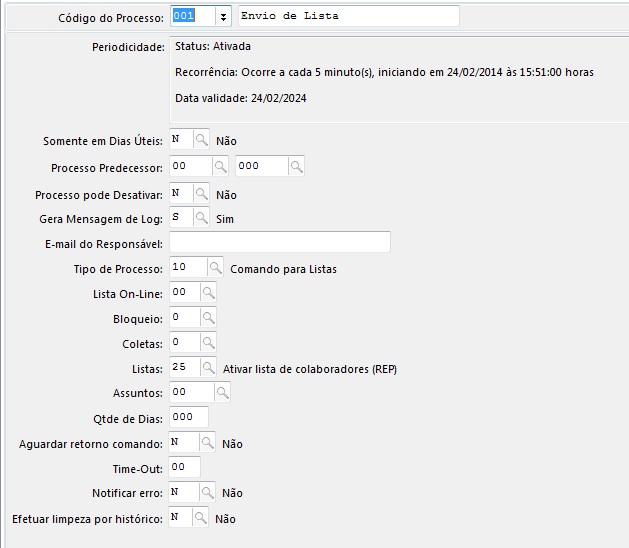
Task: Click the first Processo Predecessor lookup icon
Action: 221,167
